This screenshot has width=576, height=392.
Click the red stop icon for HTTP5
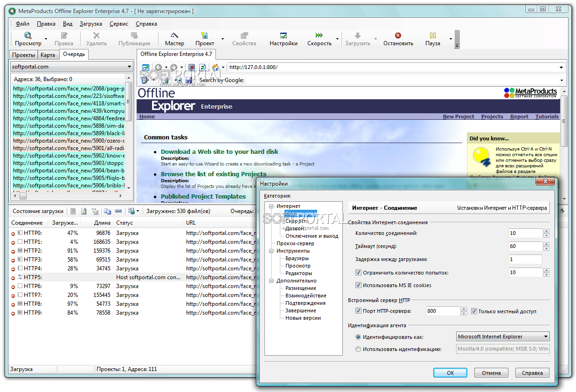click(14, 277)
